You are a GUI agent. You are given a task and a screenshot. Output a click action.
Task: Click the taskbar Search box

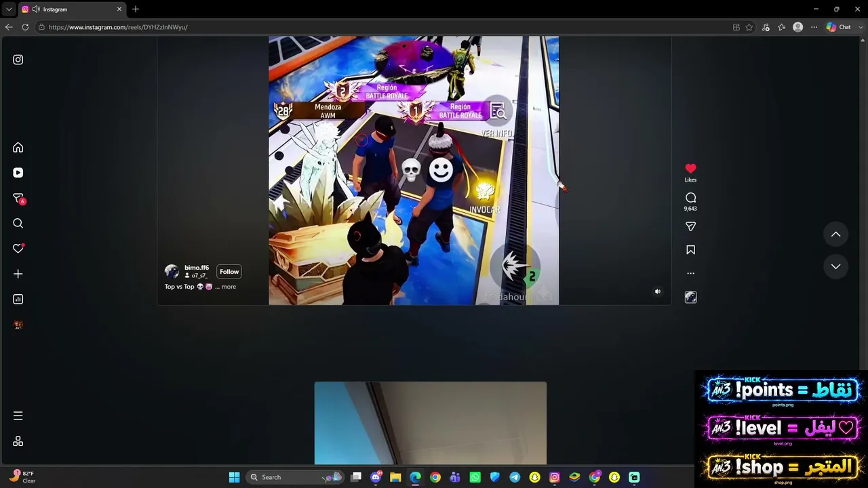click(295, 477)
